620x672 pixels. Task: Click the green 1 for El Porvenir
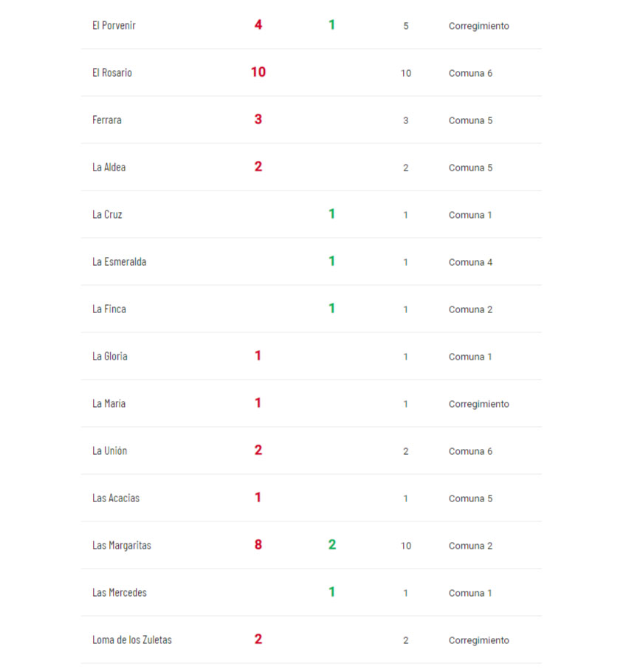tap(331, 25)
